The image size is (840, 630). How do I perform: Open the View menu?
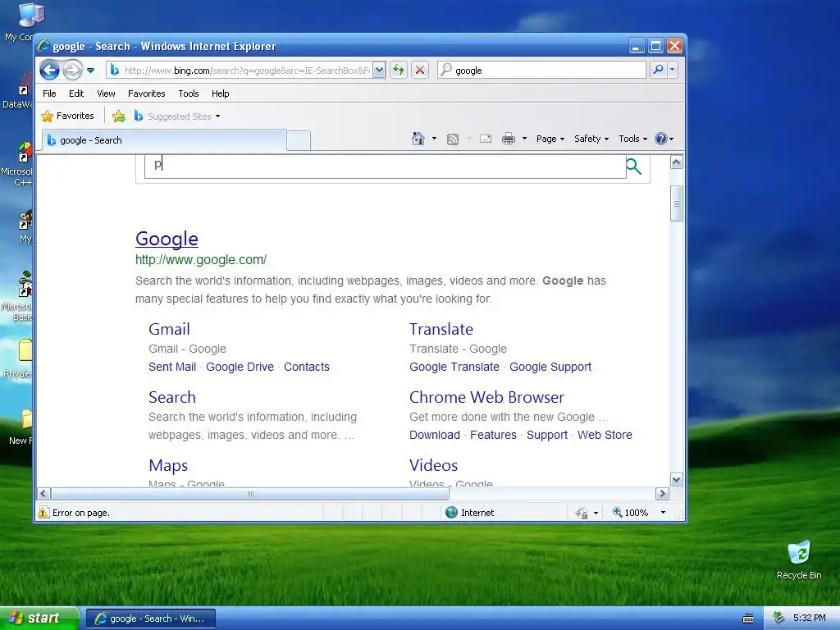coord(106,94)
